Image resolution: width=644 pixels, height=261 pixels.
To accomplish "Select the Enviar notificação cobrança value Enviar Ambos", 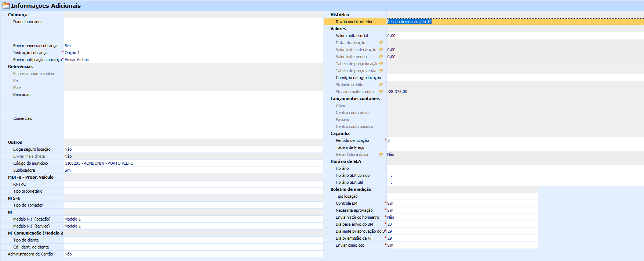I will [x=194, y=60].
